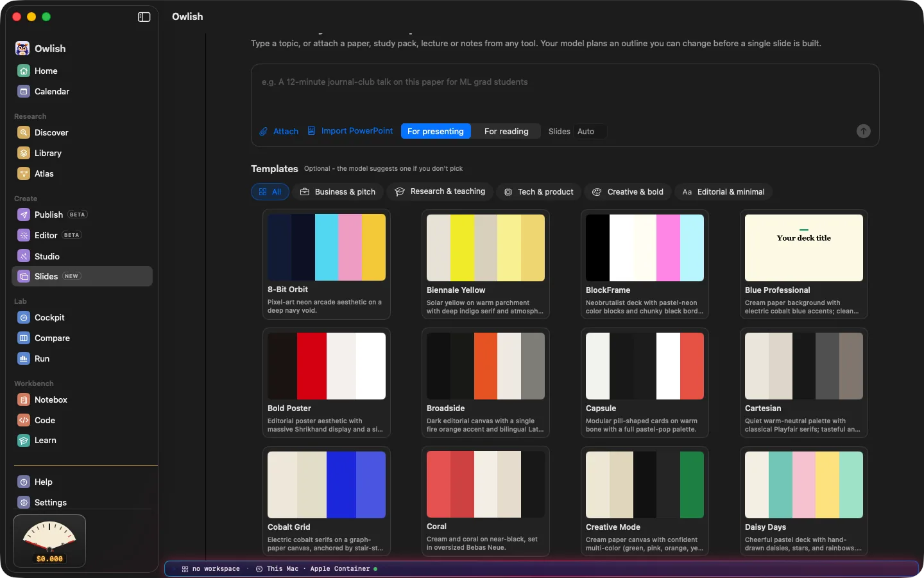Viewport: 924px width, 578px height.
Task: Choose the Cartesian template
Action: click(x=804, y=383)
